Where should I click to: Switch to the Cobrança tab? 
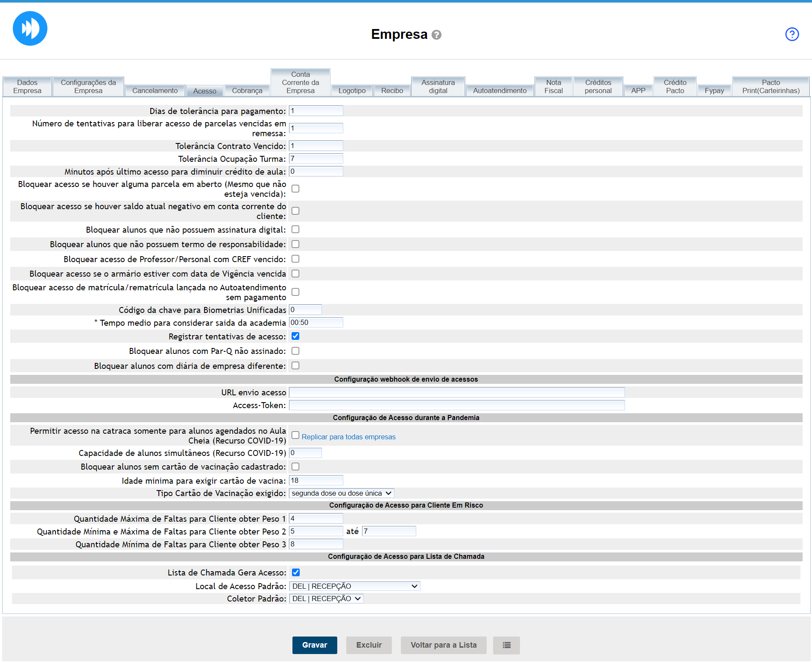(x=247, y=91)
